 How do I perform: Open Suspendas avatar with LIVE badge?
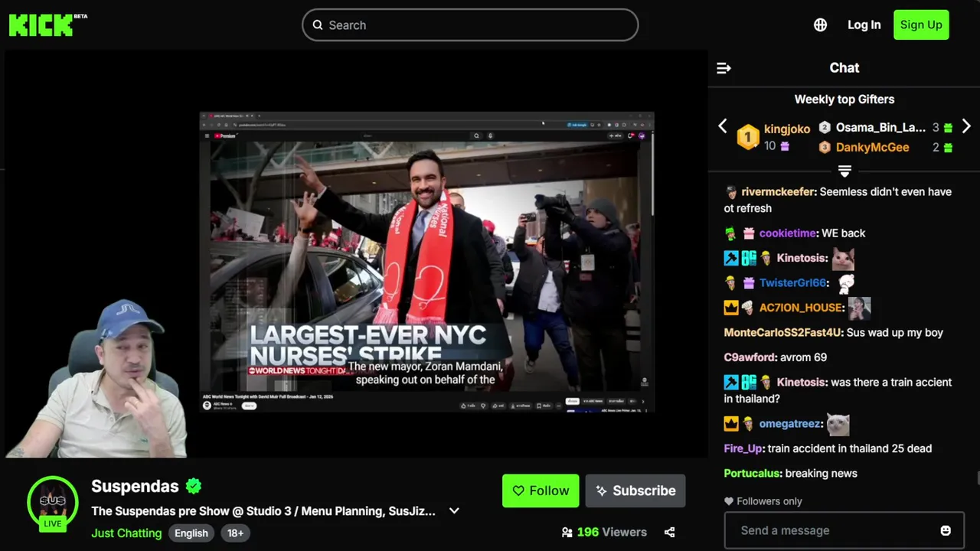point(53,503)
